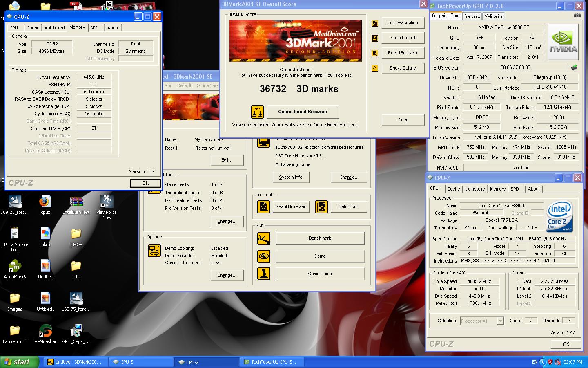Click the Batch Run icon in Pro Tools
Image resolution: width=588 pixels, height=368 pixels.
[321, 207]
